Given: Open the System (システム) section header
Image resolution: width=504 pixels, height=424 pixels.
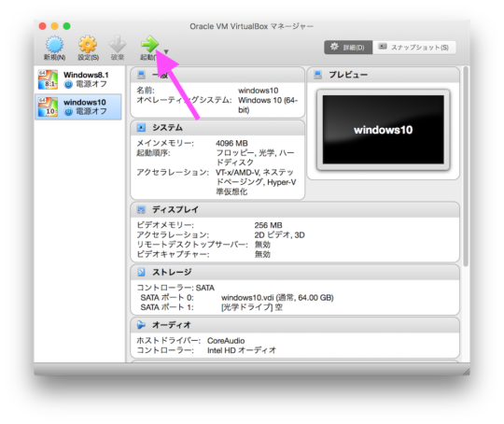Looking at the screenshot, I should click(217, 128).
